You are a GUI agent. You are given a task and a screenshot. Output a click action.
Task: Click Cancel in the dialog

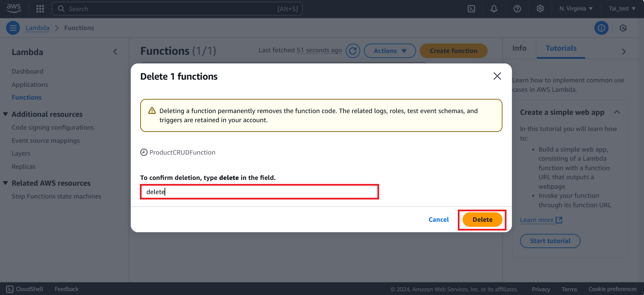(439, 220)
